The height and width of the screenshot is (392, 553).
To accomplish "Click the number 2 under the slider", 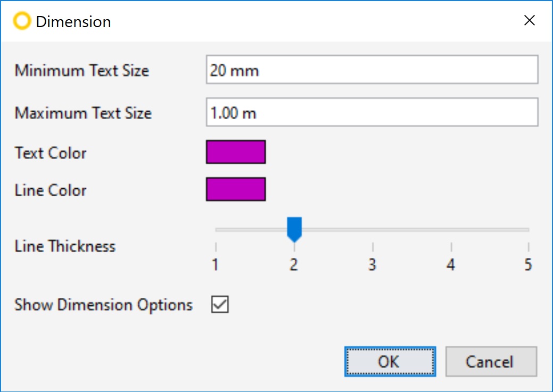I will pos(294,264).
